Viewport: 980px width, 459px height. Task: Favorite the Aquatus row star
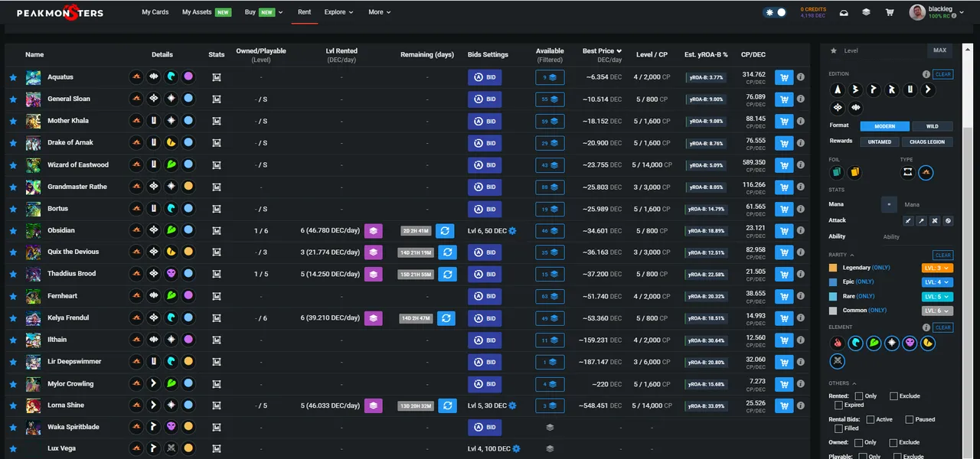click(13, 77)
